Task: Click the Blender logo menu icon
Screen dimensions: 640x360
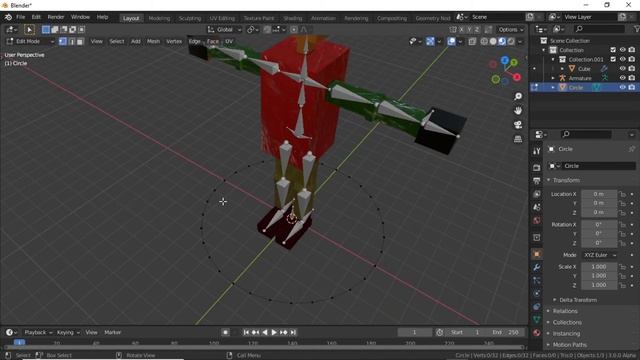Action: 8,17
